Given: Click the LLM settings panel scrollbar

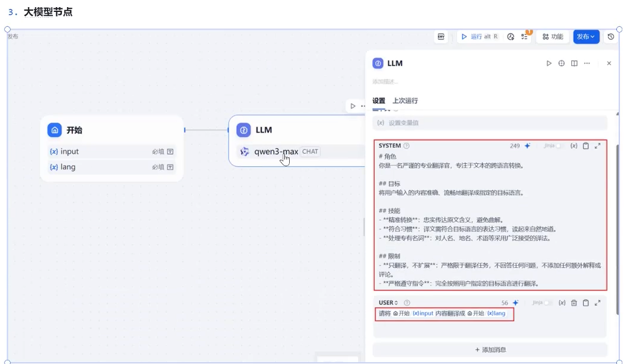Looking at the screenshot, I should [x=617, y=230].
